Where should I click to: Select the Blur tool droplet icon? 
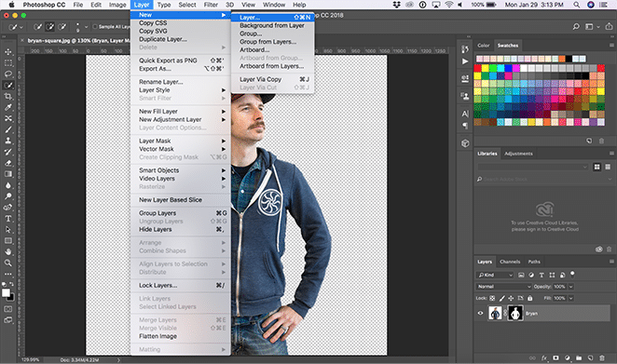[x=7, y=185]
